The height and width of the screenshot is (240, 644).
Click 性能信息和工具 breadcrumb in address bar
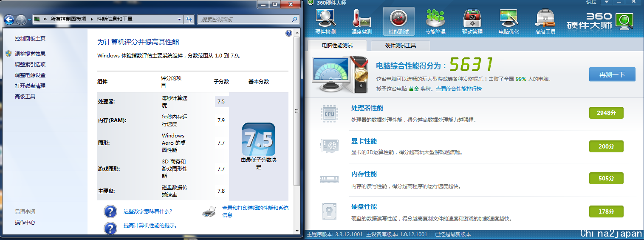(115, 19)
